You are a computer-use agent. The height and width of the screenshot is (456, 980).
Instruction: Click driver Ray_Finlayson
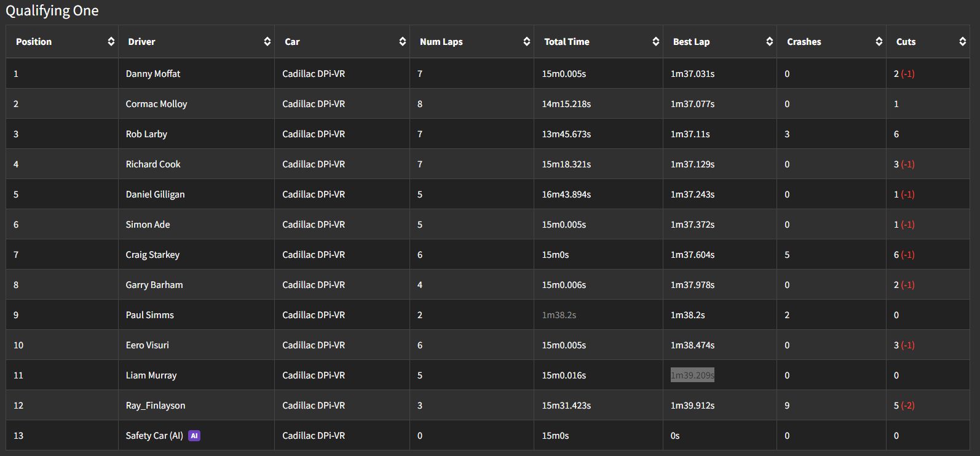(x=156, y=406)
